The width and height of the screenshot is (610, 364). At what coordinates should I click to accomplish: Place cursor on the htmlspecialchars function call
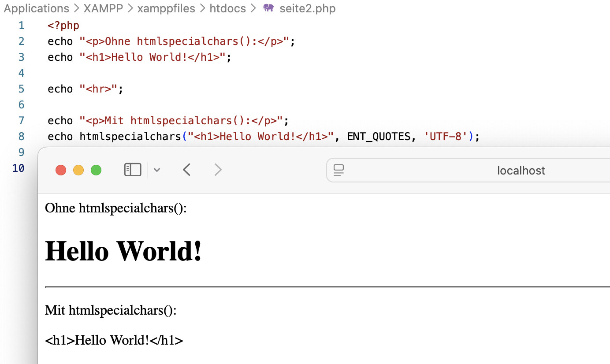pyautogui.click(x=130, y=137)
